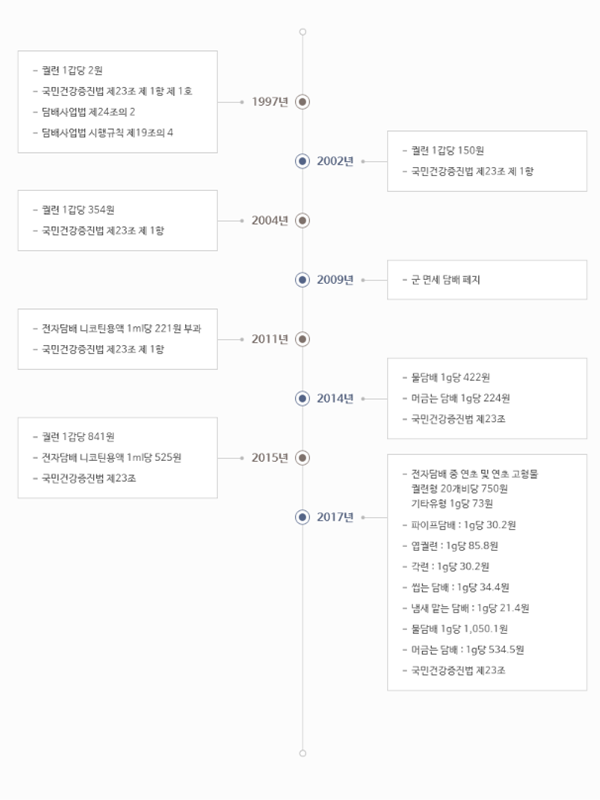Click the 2017년 year label

(x=335, y=517)
